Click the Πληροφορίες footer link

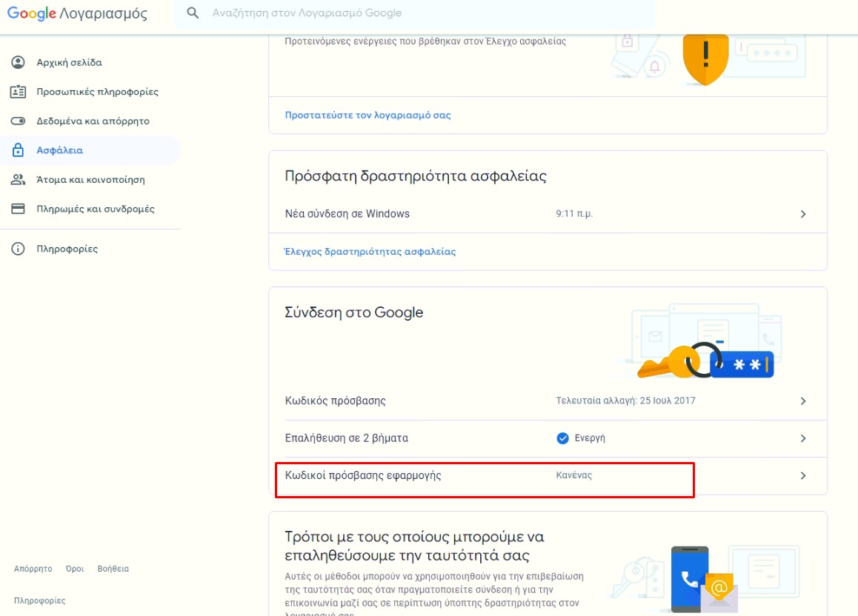(x=39, y=600)
